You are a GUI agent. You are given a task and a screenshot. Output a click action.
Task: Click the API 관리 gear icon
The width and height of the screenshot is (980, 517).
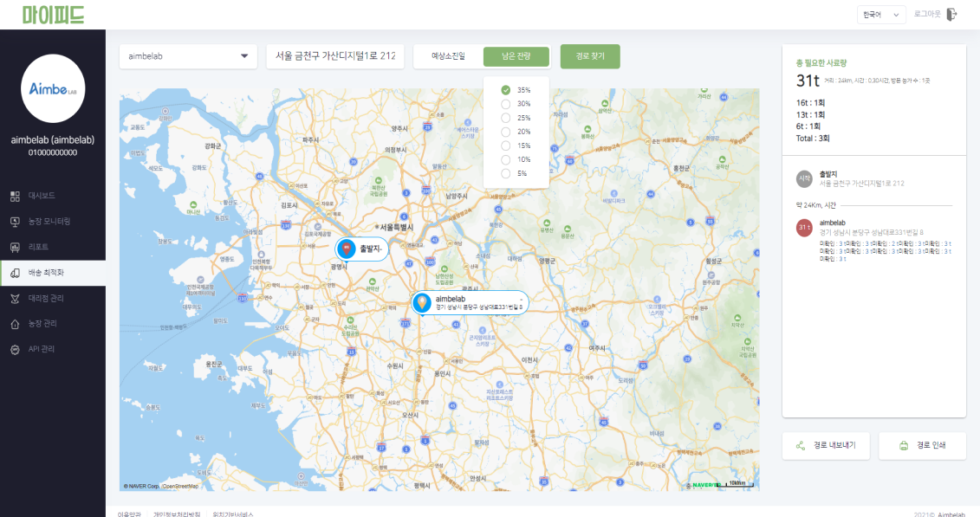tap(15, 350)
